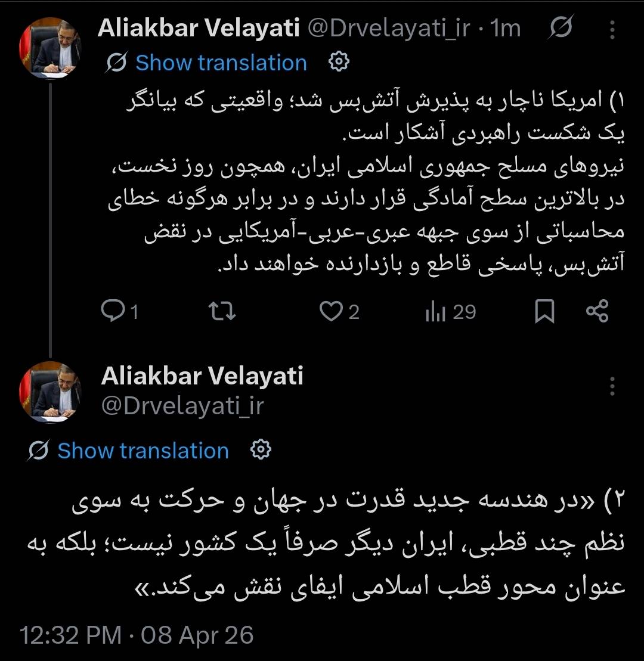The width and height of the screenshot is (644, 661).
Task: Open the Grok icon beside the second Show translation
Action: pos(38,451)
